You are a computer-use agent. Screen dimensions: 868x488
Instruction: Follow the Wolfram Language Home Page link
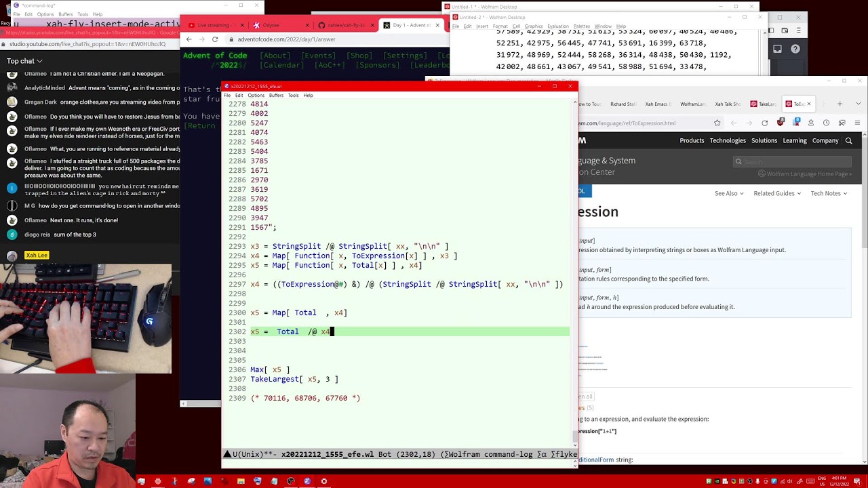pos(805,174)
